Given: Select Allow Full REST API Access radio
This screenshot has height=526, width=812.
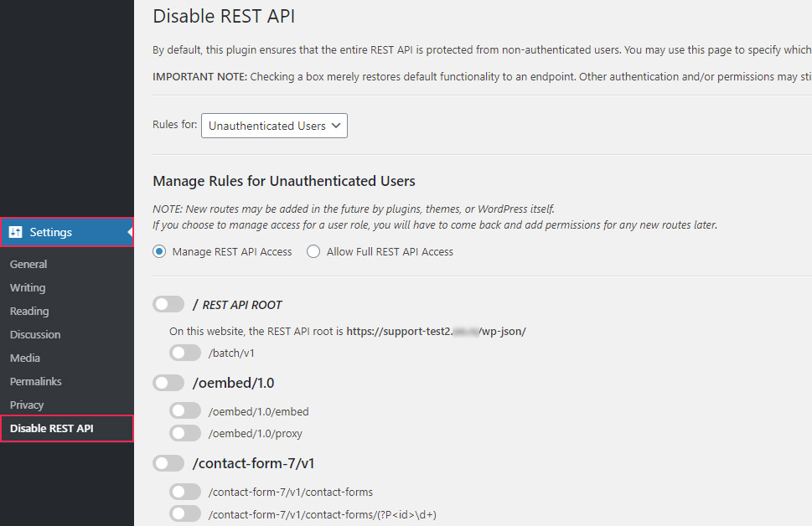Looking at the screenshot, I should click(313, 251).
